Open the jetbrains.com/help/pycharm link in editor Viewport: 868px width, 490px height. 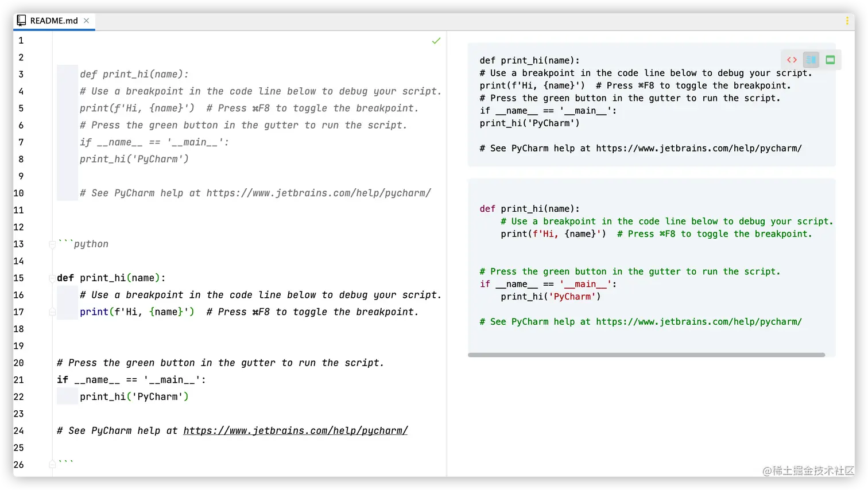tap(295, 431)
